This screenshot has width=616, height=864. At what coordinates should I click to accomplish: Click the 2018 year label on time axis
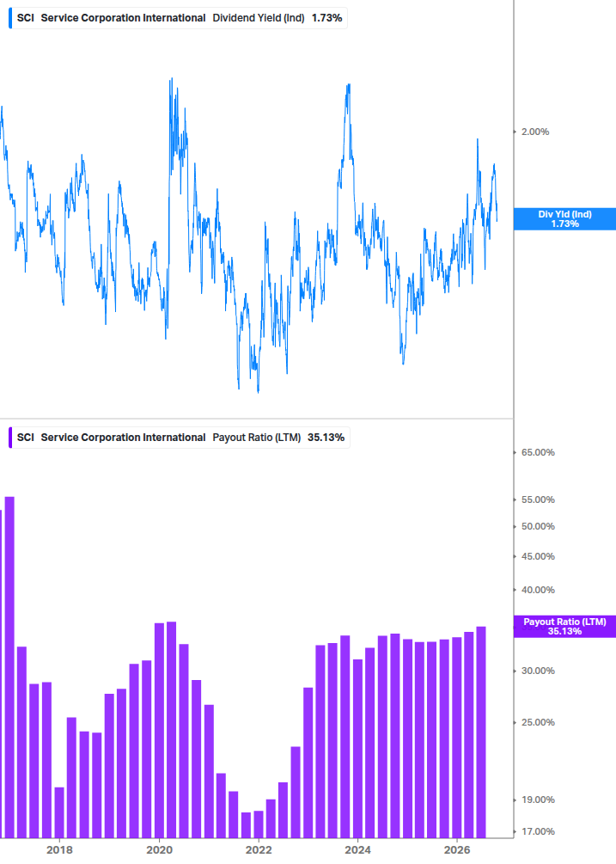pyautogui.click(x=59, y=849)
